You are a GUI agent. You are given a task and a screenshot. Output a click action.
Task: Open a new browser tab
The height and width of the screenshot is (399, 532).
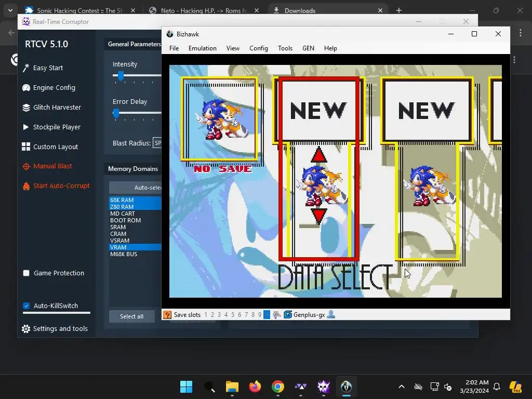point(399,10)
